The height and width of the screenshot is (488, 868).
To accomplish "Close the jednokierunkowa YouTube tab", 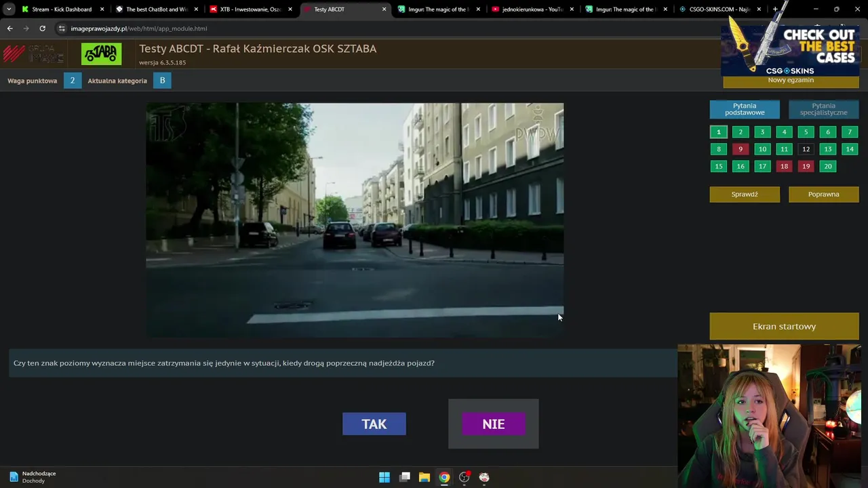I will 572,9.
